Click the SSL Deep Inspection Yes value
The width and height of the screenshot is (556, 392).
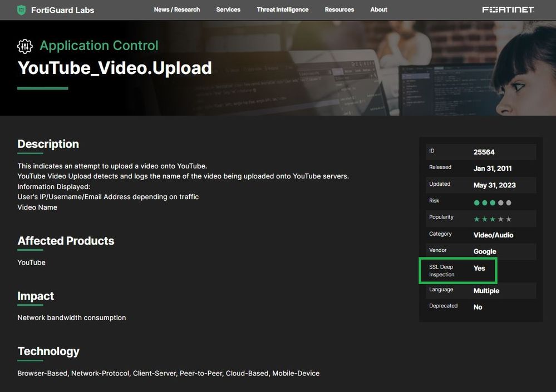click(x=479, y=268)
